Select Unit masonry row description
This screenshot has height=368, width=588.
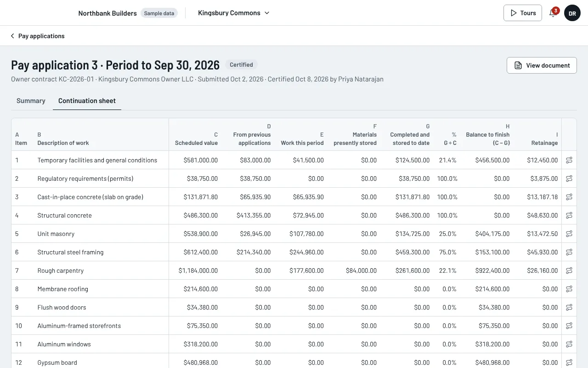pyautogui.click(x=56, y=234)
